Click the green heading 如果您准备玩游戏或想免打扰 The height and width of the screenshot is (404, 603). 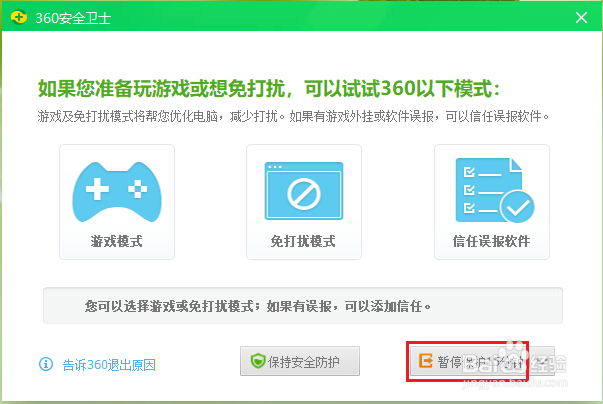pos(162,88)
